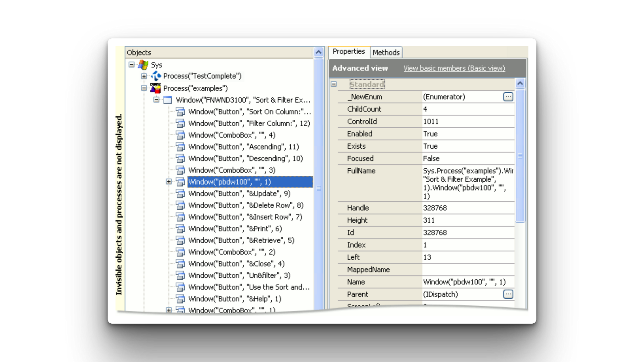
Task: Click the icon beside Window("Button", "&Close", 4)
Action: [181, 264]
